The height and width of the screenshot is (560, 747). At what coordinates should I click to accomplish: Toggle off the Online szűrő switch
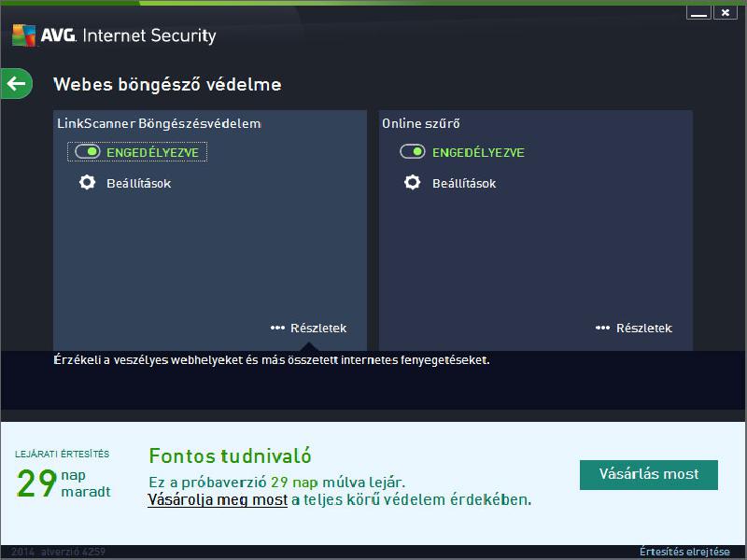(413, 152)
